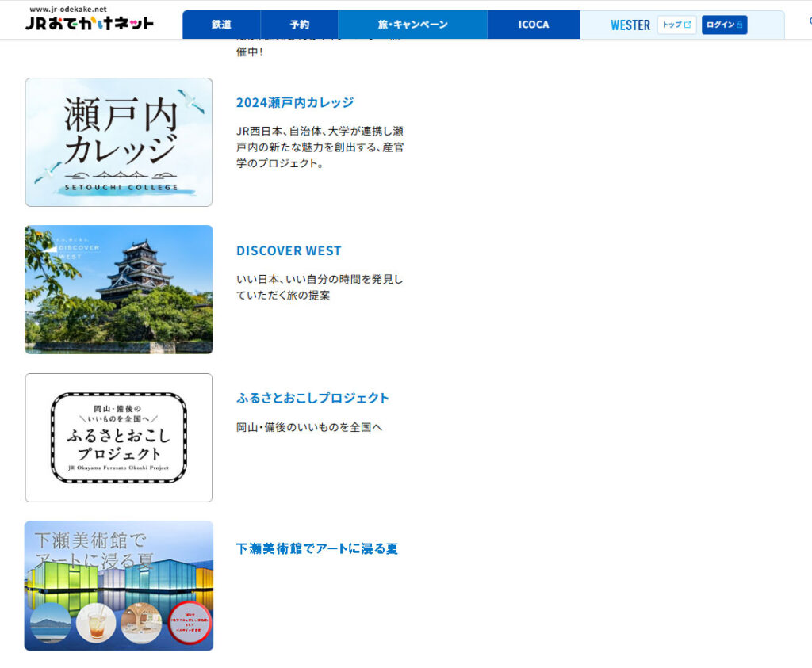The width and height of the screenshot is (812, 668).
Task: Open the ICOCA navigation menu
Action: click(533, 25)
